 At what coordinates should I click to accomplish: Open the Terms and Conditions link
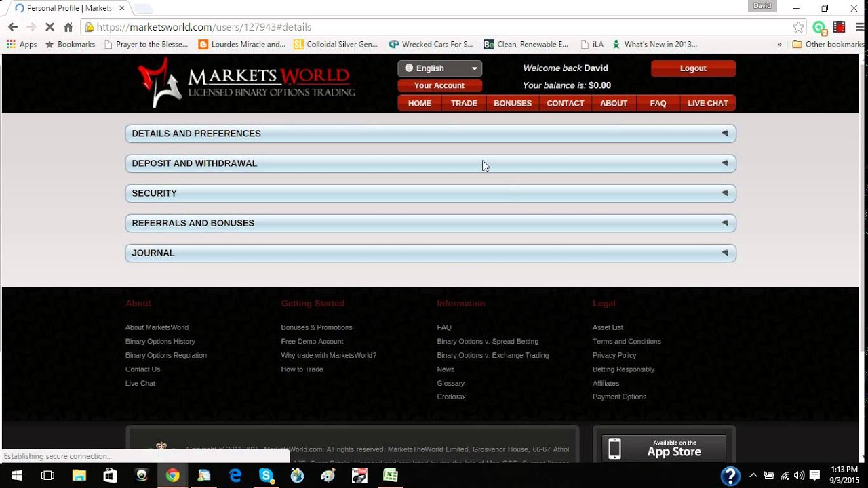(x=627, y=342)
